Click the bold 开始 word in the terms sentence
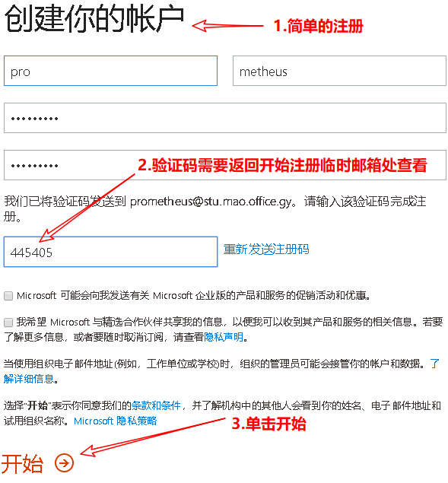 click(37, 405)
